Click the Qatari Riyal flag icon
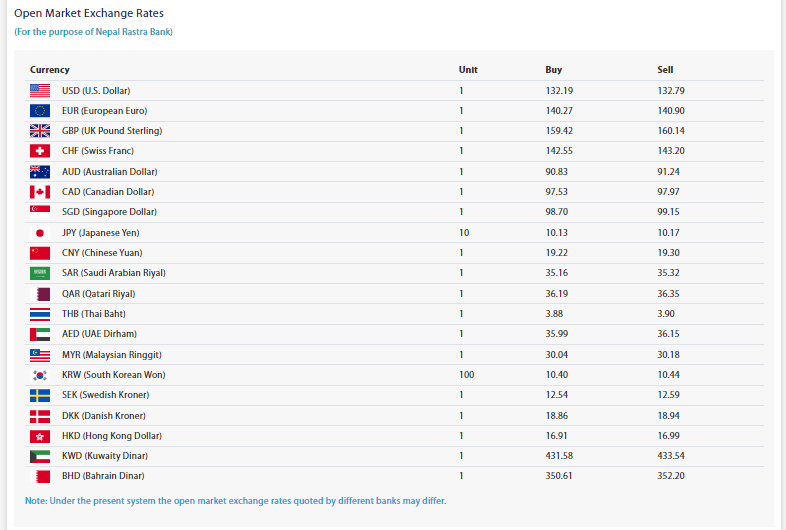 click(40, 294)
